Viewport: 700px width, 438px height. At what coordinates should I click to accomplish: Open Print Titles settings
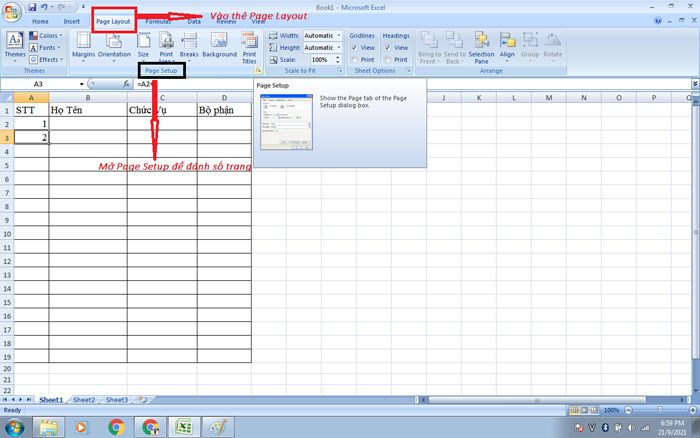(x=249, y=48)
